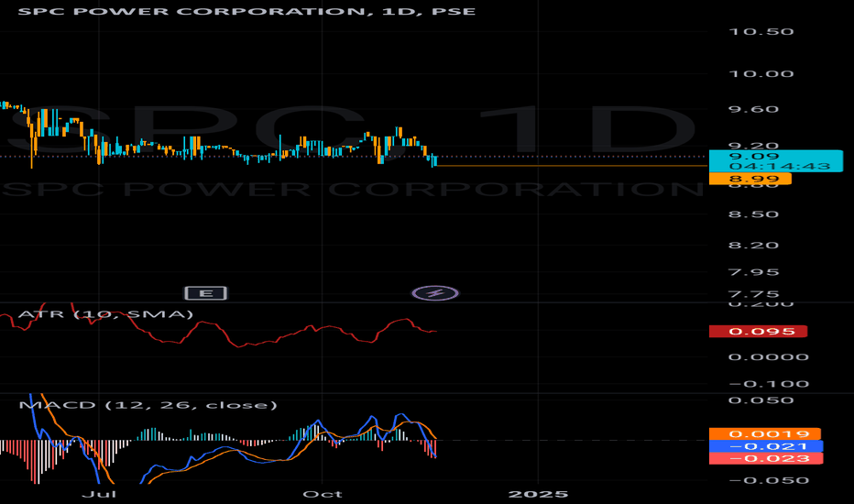Select the ATR (10, SMA) indicator label
Image resolution: width=854 pixels, height=504 pixels.
pos(105,314)
